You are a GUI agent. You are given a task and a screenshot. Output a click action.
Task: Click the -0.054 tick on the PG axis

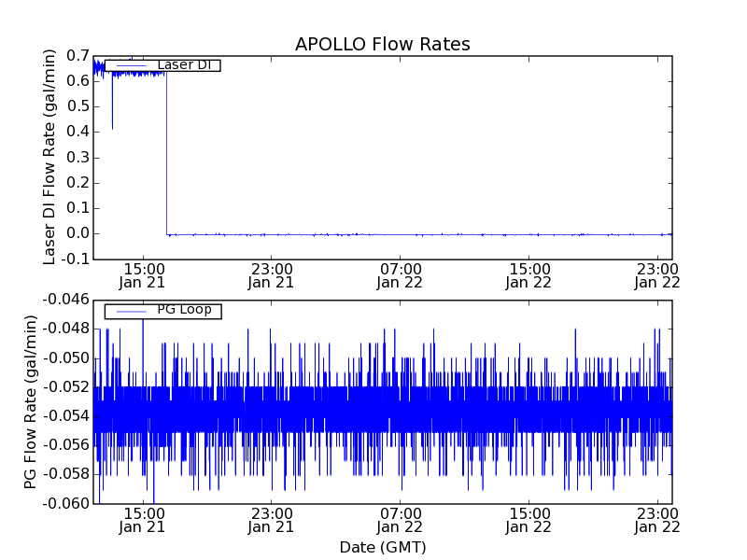(x=66, y=416)
